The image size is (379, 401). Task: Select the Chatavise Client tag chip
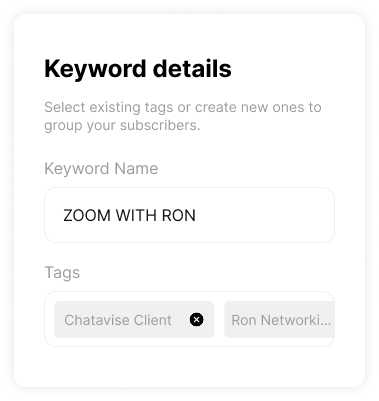click(x=134, y=320)
